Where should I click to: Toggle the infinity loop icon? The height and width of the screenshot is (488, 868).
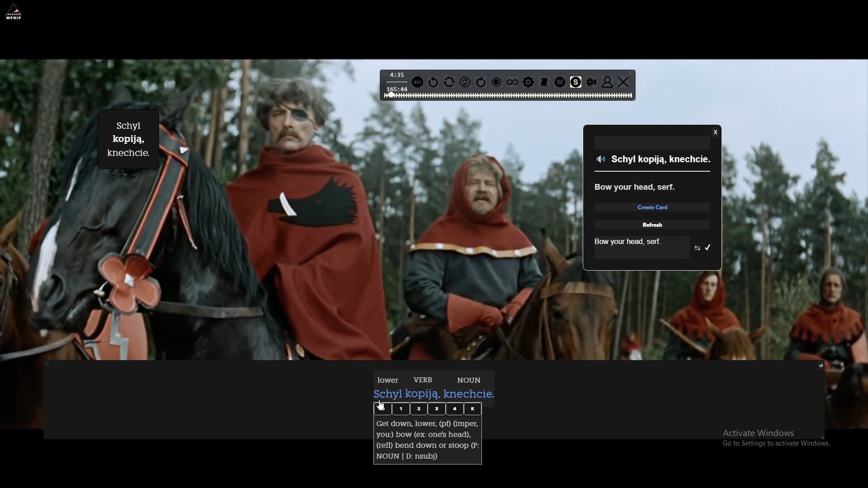coord(512,82)
